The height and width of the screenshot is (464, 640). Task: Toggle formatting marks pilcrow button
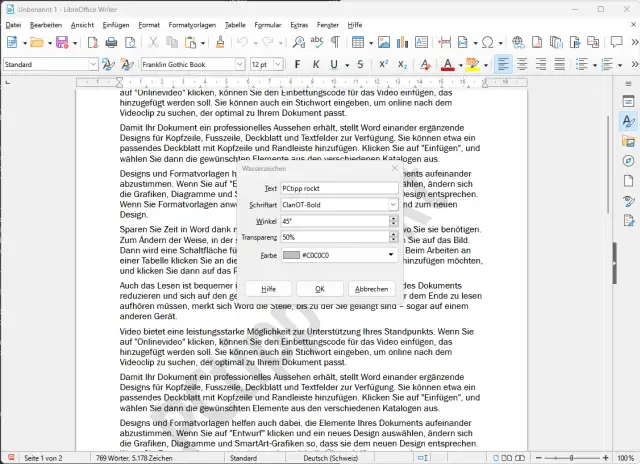point(334,42)
